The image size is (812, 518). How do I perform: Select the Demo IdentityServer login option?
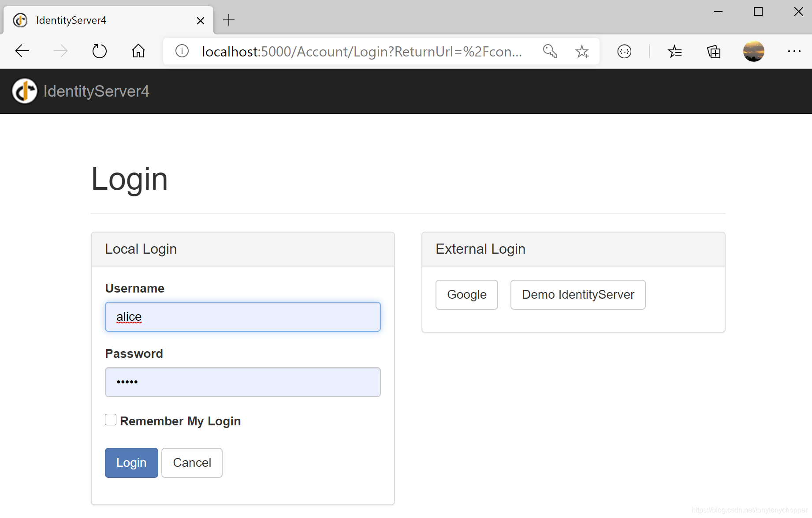click(x=578, y=294)
